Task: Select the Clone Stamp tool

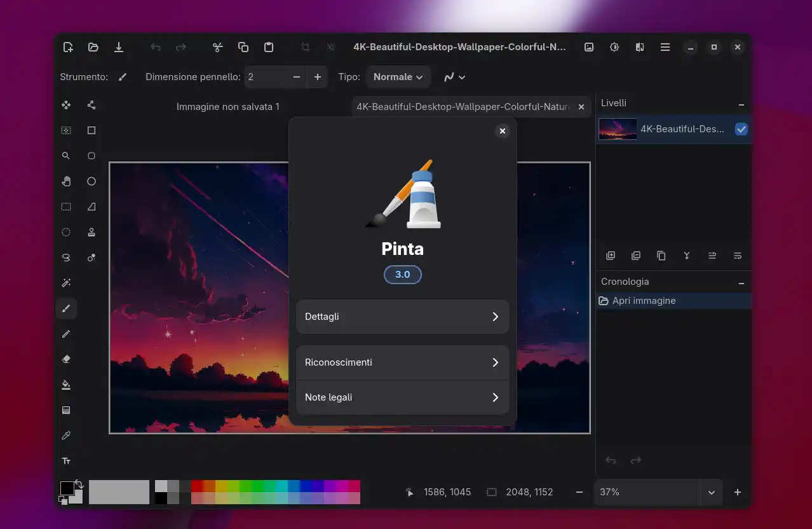Action: click(91, 232)
